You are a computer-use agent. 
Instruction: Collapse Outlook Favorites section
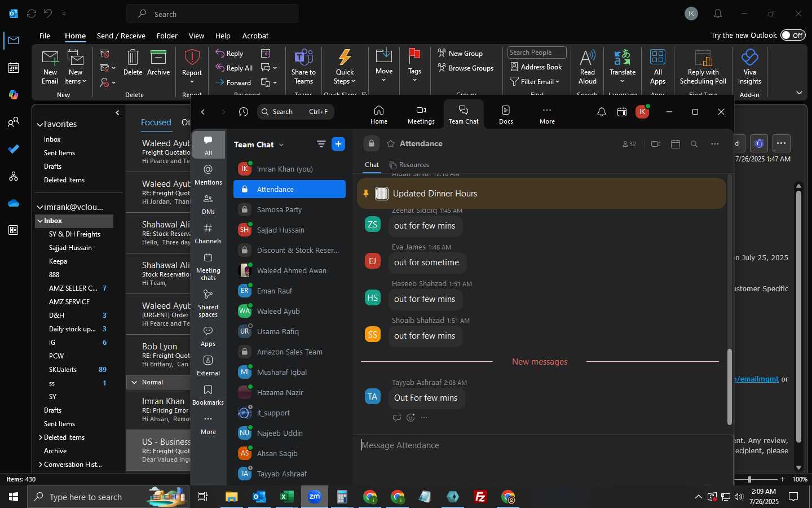tap(40, 124)
